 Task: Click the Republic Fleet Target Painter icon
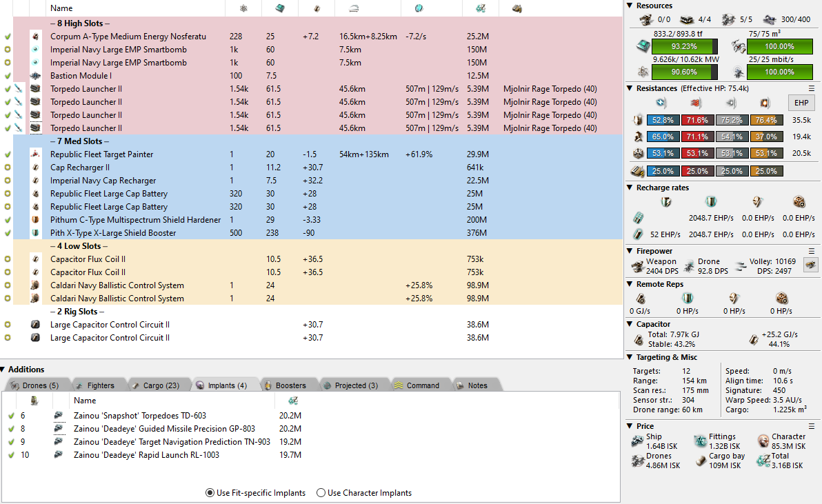click(36, 154)
